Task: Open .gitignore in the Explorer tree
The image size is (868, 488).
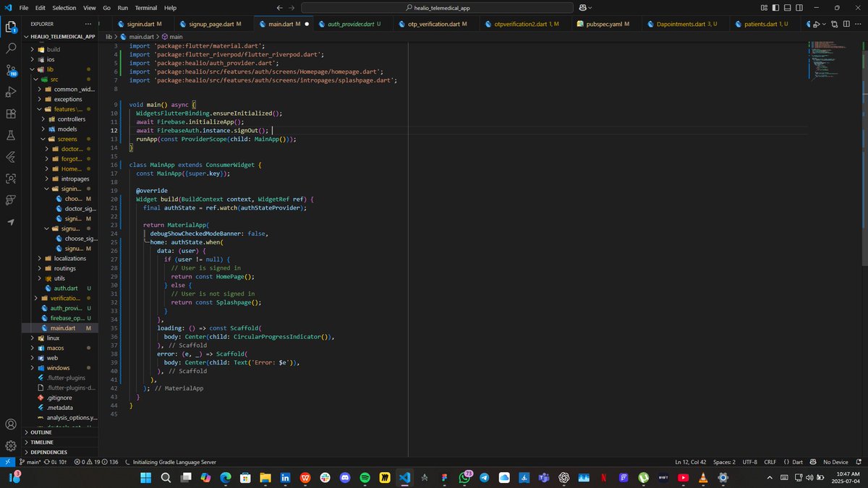Action: point(59,398)
